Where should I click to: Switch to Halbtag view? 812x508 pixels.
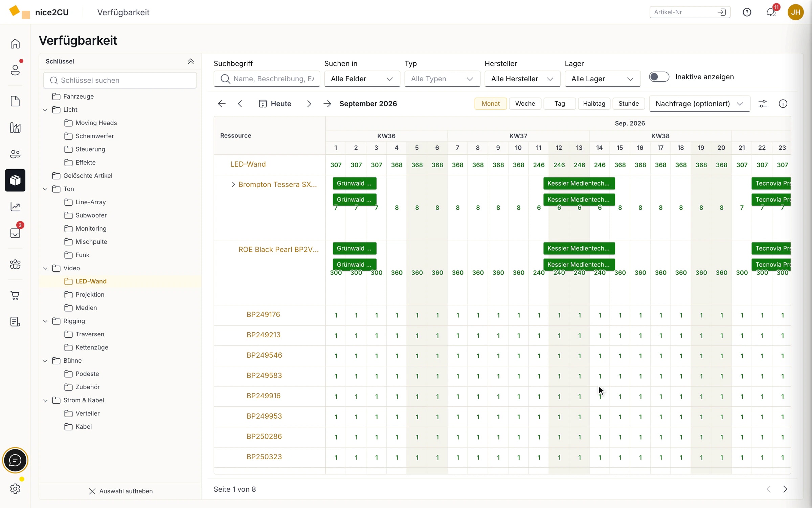pyautogui.click(x=594, y=104)
